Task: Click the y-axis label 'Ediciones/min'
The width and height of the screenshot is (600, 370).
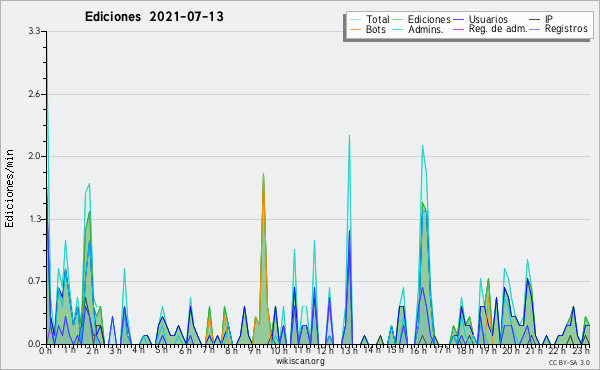Action: [x=9, y=188]
